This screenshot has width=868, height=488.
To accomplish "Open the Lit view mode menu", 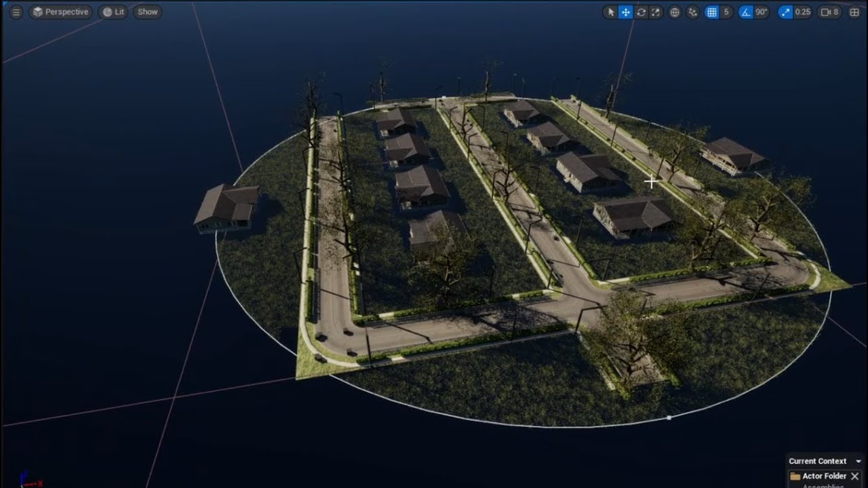I will 113,12.
